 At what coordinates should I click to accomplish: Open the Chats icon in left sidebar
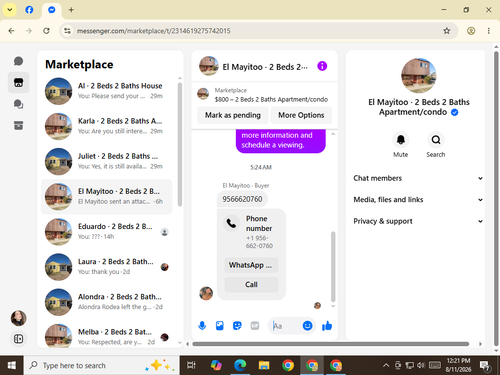(18, 61)
